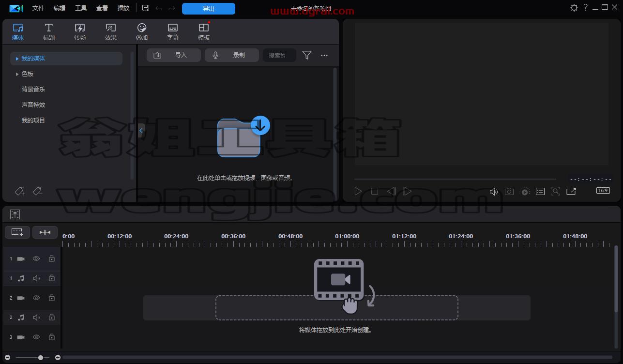Select 声音特效 in the media sidebar
This screenshot has width=623, height=364.
[x=33, y=105]
